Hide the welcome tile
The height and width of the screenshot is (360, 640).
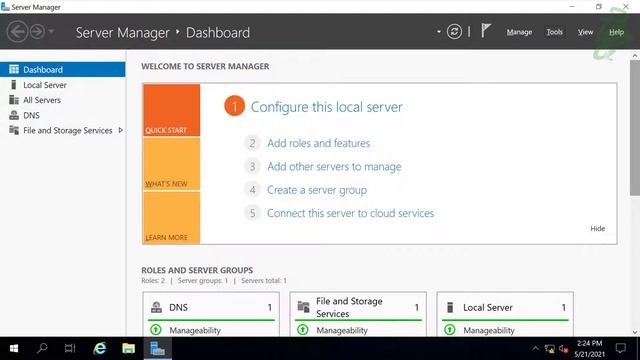pos(598,229)
